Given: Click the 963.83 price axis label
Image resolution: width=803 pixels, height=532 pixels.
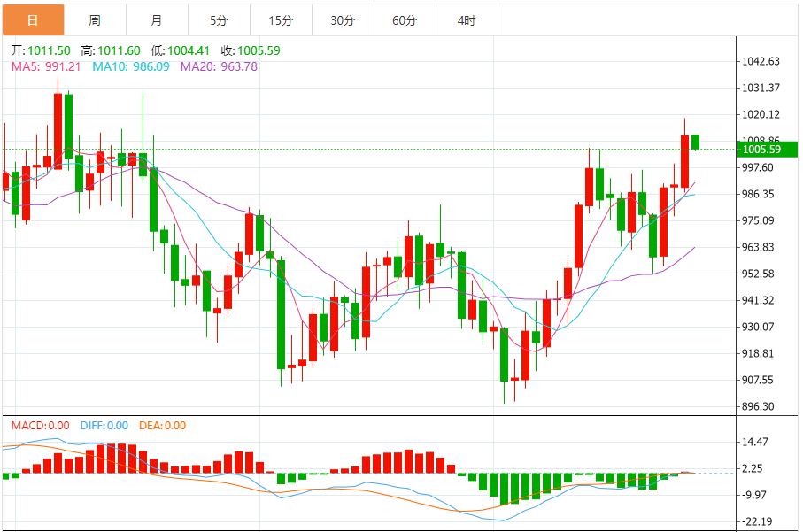Looking at the screenshot, I should [x=758, y=247].
